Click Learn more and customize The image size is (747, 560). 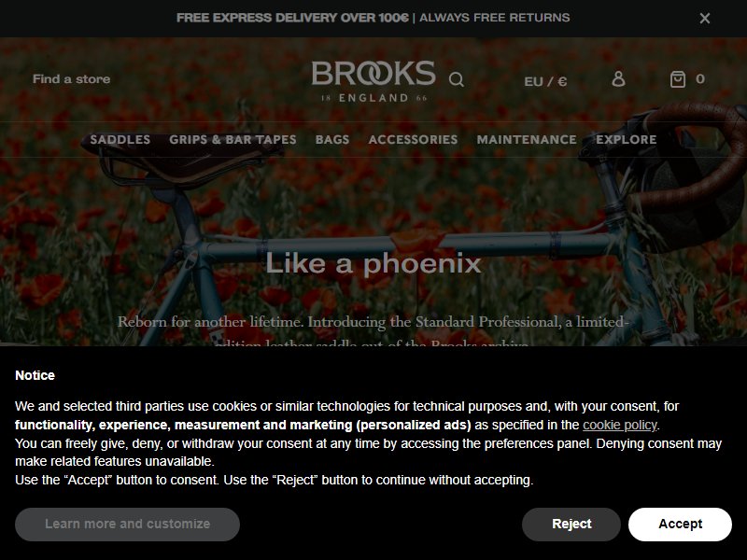pyautogui.click(x=127, y=524)
